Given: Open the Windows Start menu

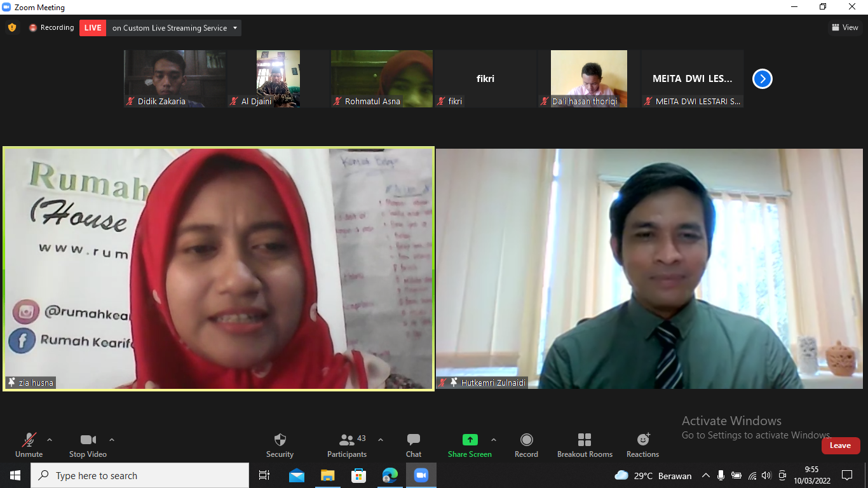Looking at the screenshot, I should (x=15, y=475).
